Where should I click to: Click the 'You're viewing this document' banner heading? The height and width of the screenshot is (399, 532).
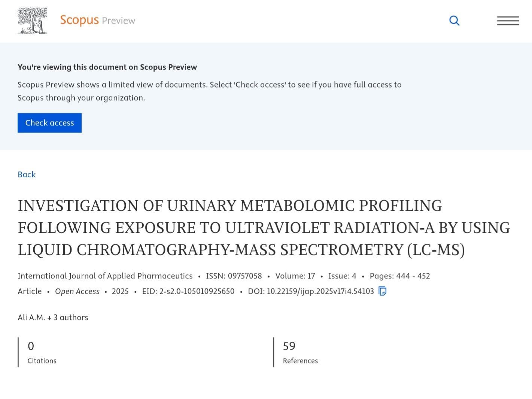(x=107, y=67)
